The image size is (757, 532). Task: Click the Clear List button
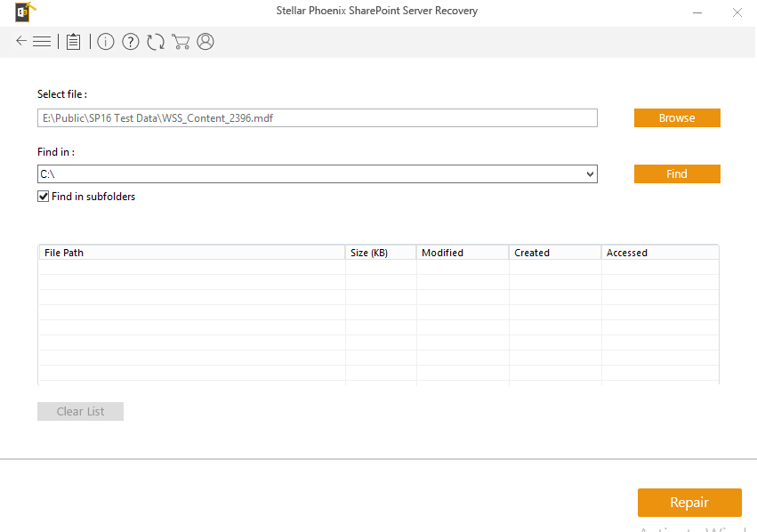80,411
